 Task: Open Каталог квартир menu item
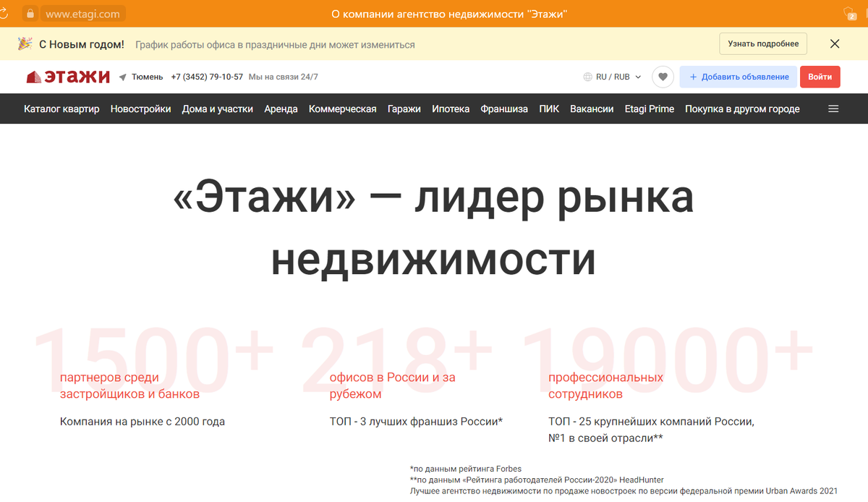(x=61, y=109)
